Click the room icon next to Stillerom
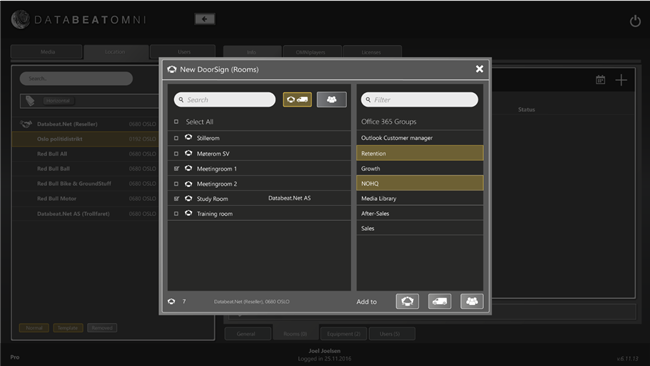Screen dimensions: 650x366 (x=188, y=137)
